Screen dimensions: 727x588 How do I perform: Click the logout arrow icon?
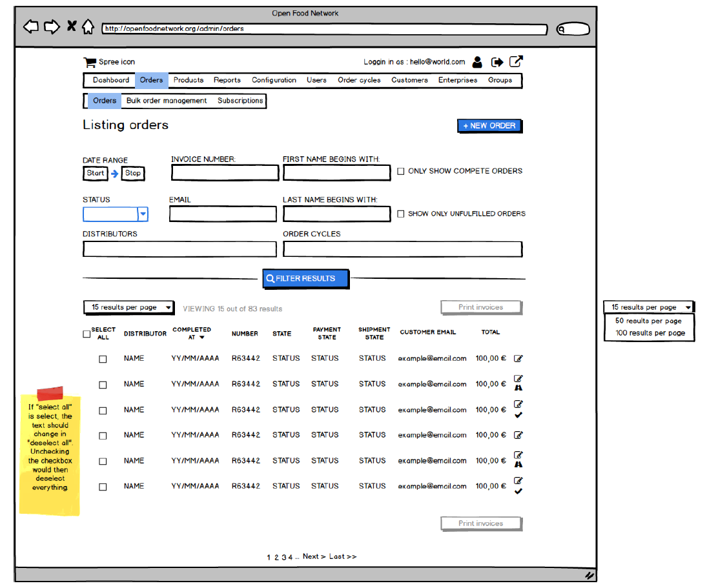point(497,61)
